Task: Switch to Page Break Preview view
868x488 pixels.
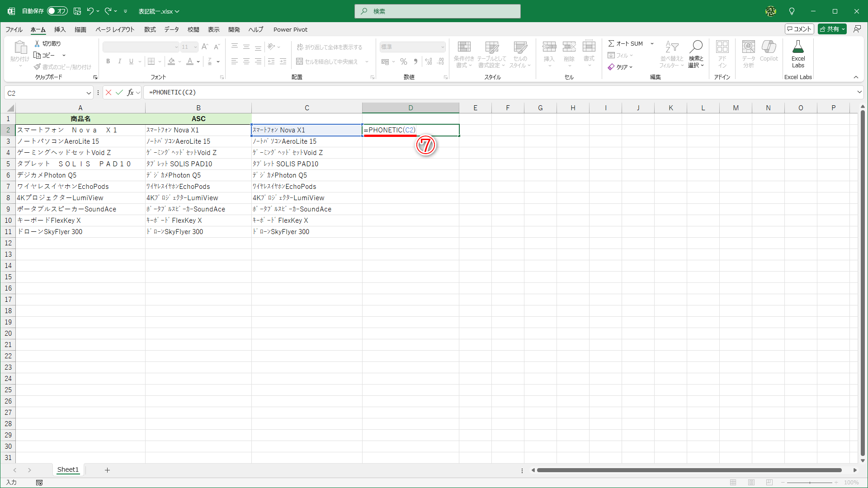Action: [x=769, y=483]
